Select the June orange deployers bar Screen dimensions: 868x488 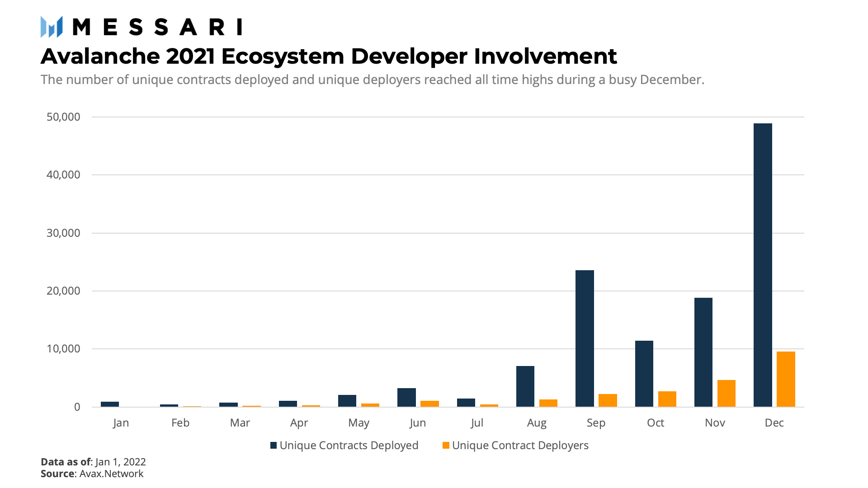pos(429,404)
